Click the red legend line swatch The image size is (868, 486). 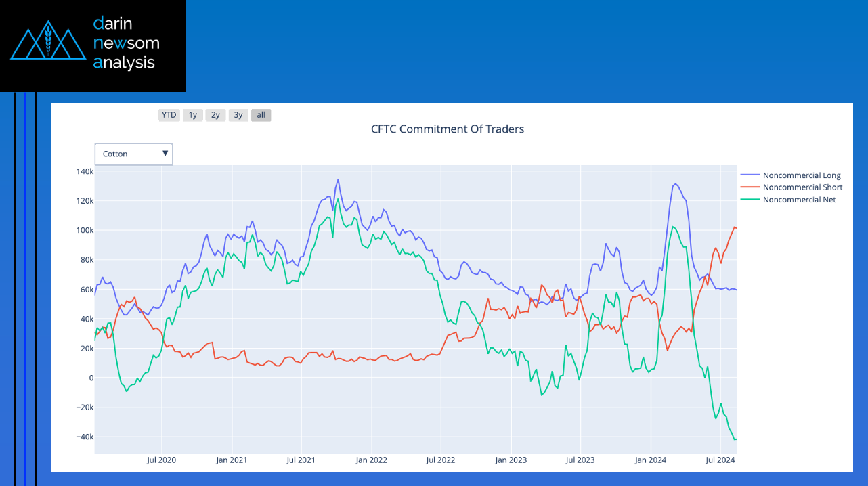(750, 187)
